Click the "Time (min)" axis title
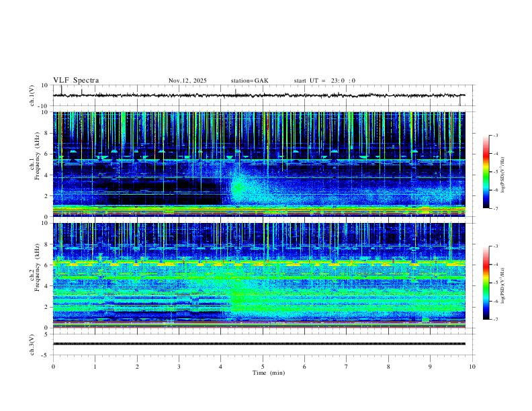The height and width of the screenshot is (411, 532). click(269, 373)
